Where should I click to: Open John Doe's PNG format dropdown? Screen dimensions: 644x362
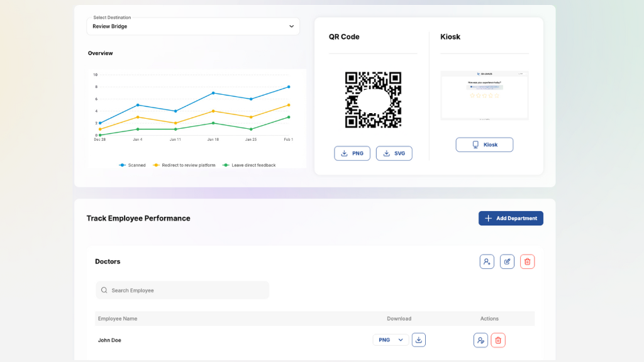391,340
